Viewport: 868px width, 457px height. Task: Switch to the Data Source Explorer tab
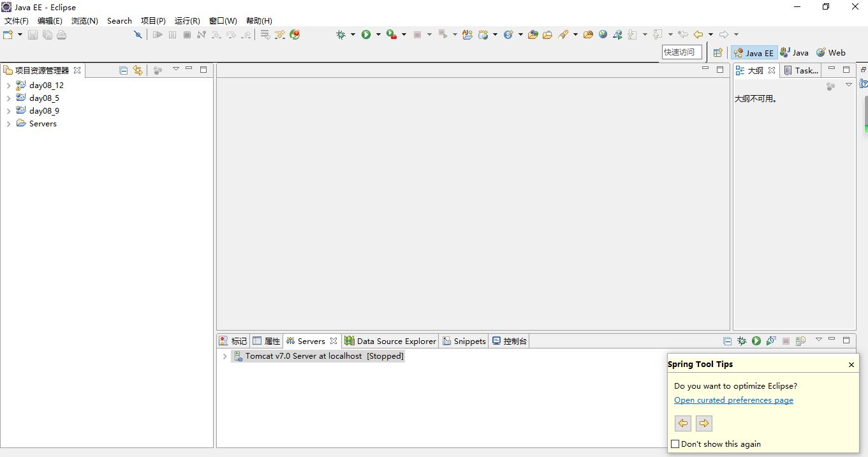(390, 341)
